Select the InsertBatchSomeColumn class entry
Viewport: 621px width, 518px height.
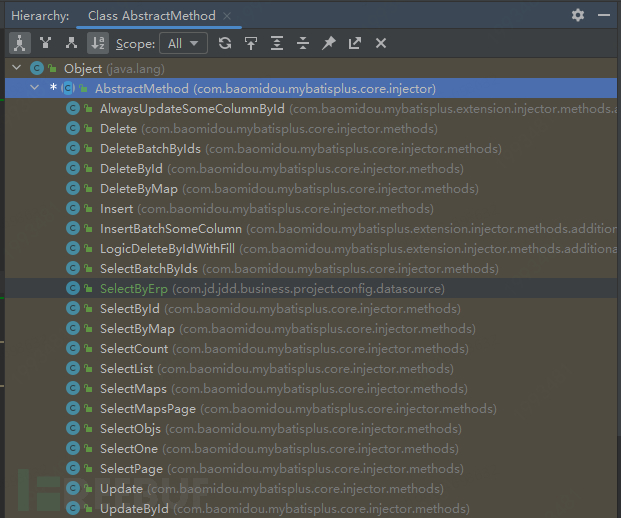(170, 228)
